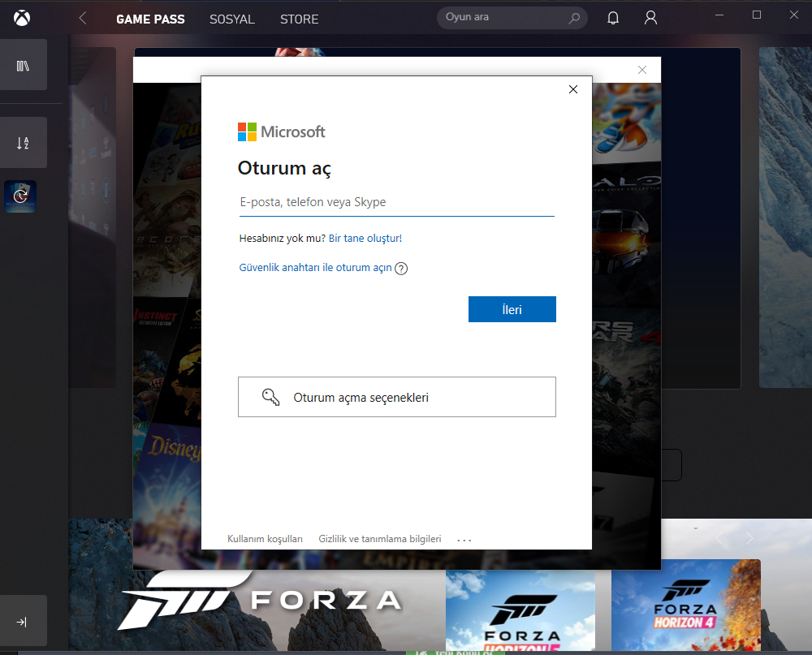Close the outer white popup window
This screenshot has width=812, height=655.
(x=642, y=69)
